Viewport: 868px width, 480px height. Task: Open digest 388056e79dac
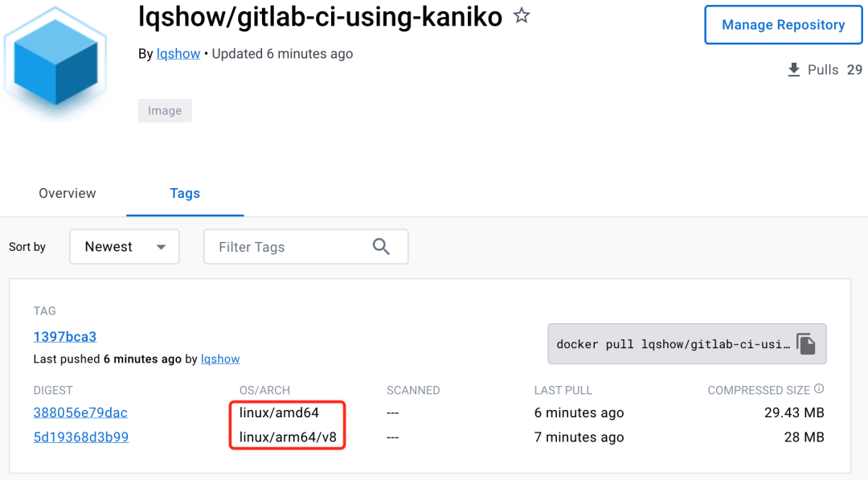coord(80,412)
